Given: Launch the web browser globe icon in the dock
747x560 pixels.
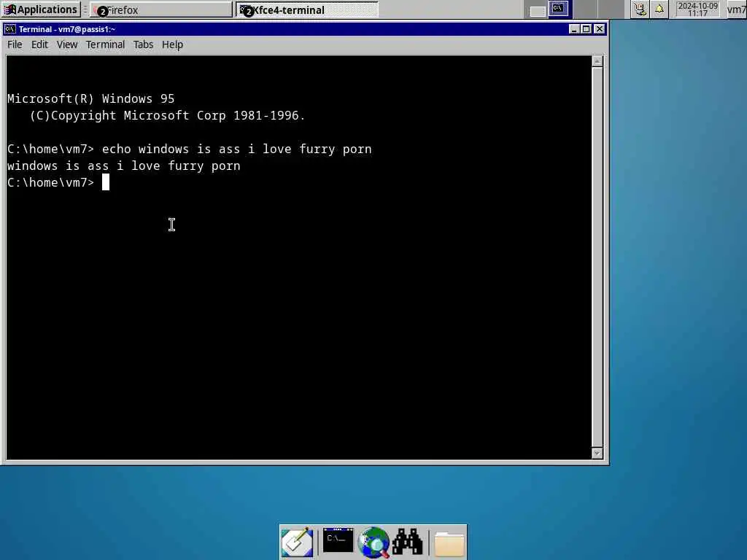Looking at the screenshot, I should click(373, 542).
